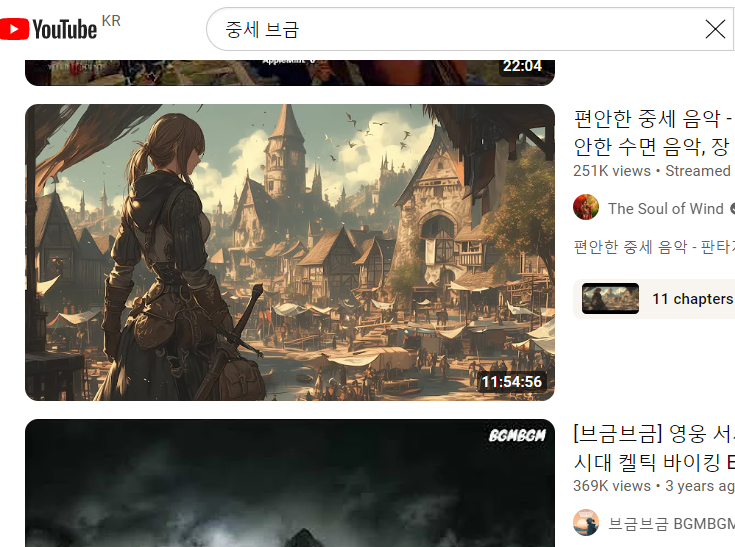The image size is (735, 547).
Task: Open video title [브금브금] 영웅 서사
Action: [x=654, y=448]
